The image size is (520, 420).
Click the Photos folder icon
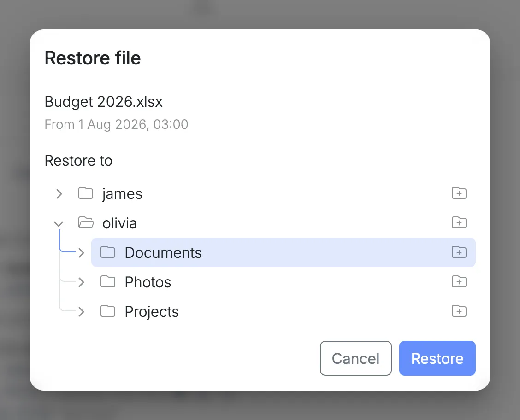(108, 281)
